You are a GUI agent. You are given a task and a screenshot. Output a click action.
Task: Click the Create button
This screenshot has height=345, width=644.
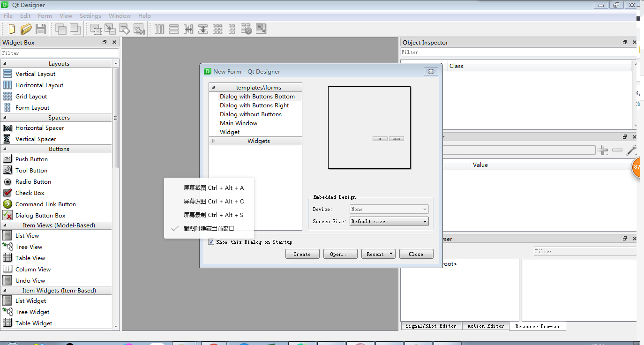302,254
